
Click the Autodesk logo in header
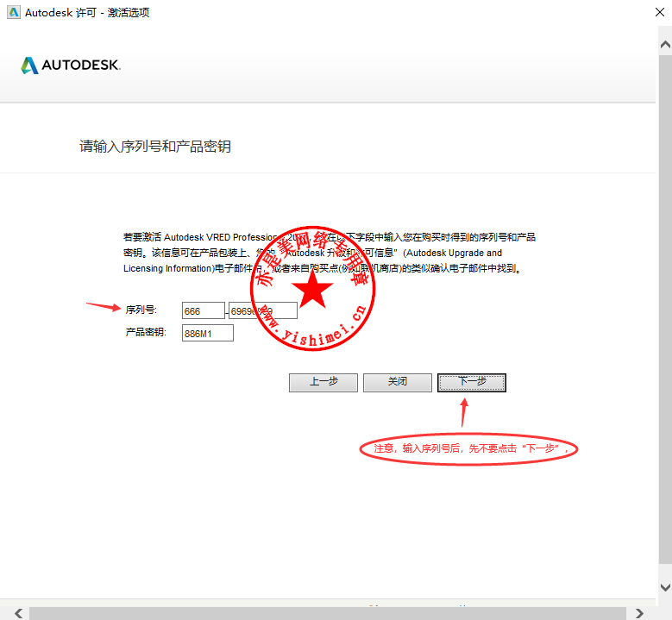(x=71, y=66)
